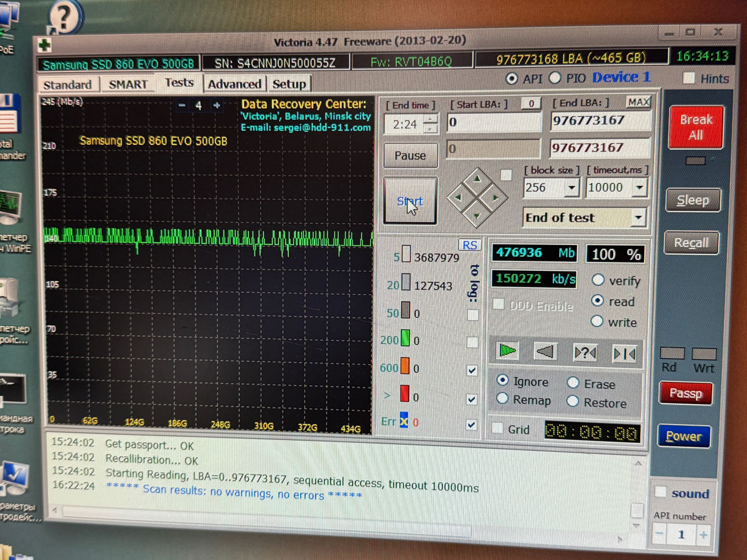Click the plus icon above the graph

pos(216,106)
